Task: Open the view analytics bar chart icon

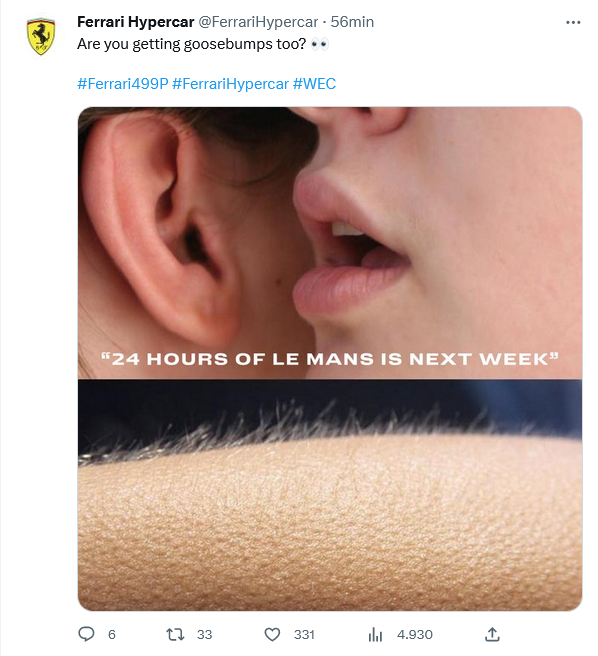Action: tap(375, 635)
